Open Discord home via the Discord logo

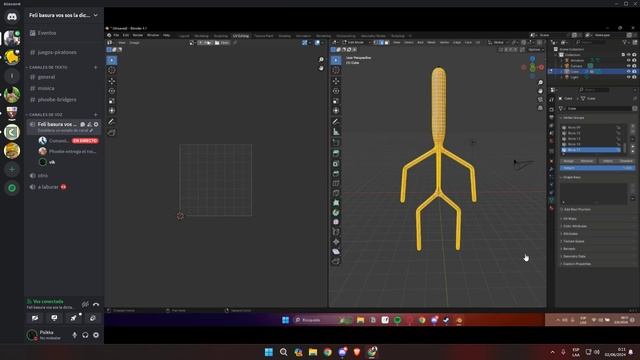coord(12,17)
